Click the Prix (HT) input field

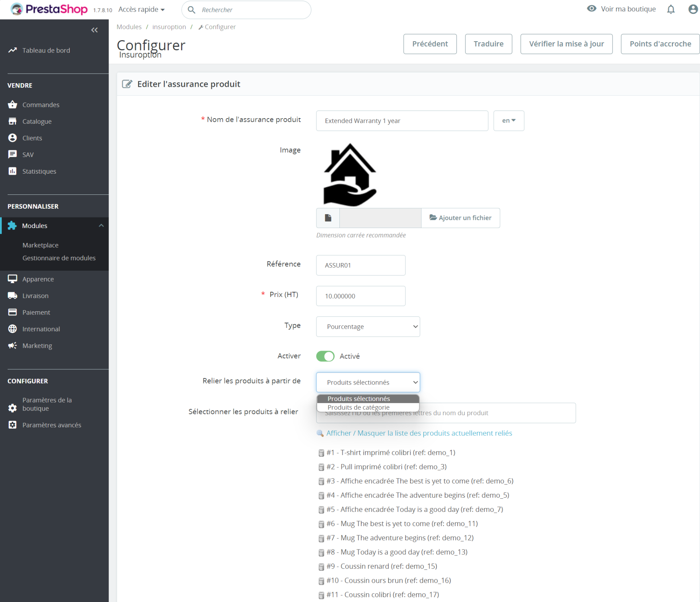tap(361, 296)
